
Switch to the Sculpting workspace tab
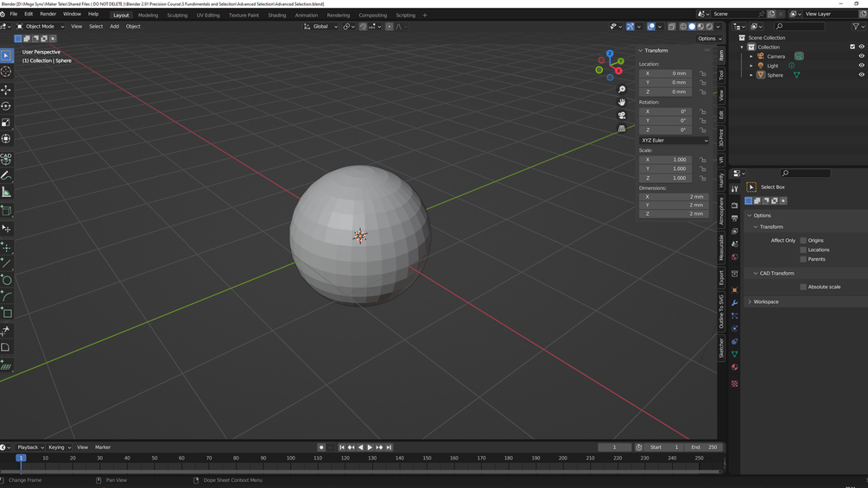(x=177, y=15)
